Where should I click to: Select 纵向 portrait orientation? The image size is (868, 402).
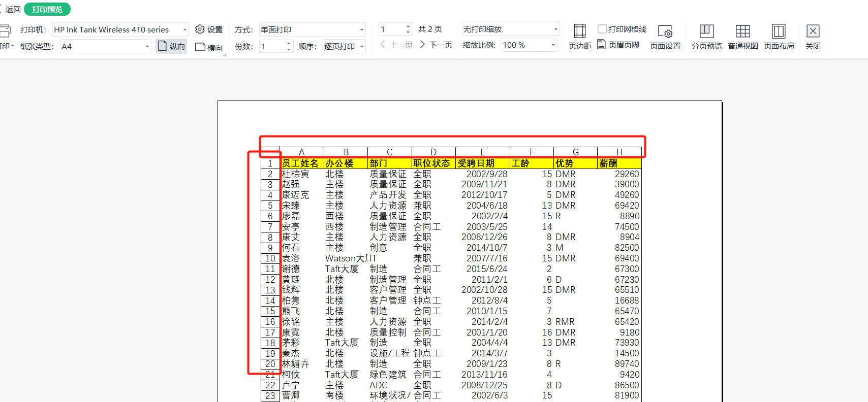pyautogui.click(x=171, y=46)
